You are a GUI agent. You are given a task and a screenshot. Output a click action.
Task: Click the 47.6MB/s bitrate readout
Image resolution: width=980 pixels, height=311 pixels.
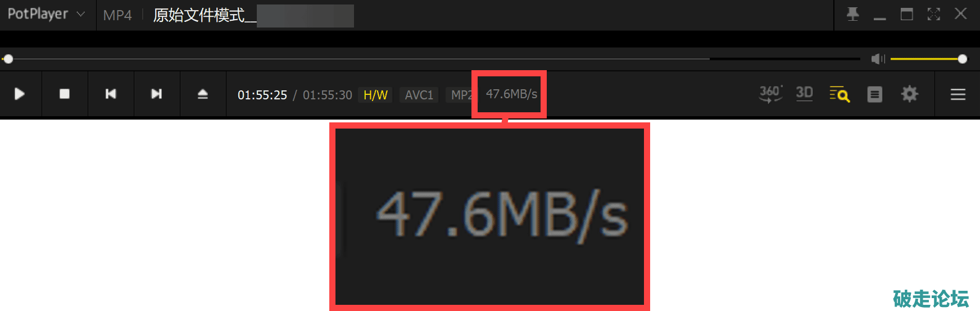pyautogui.click(x=511, y=94)
